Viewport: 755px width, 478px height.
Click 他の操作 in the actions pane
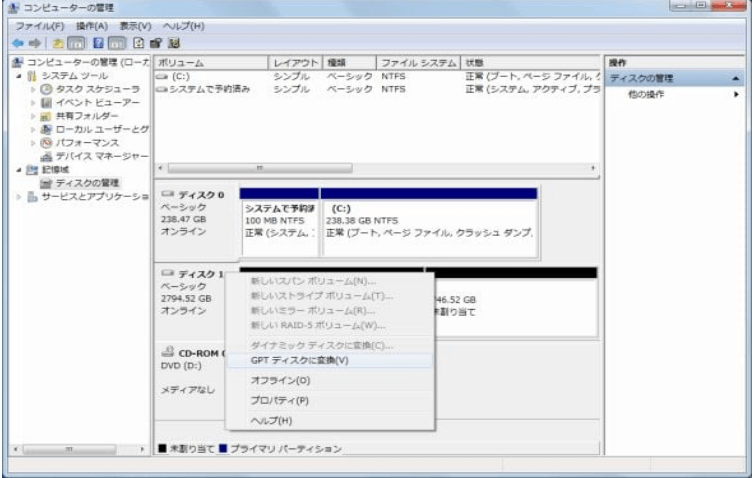click(x=646, y=94)
